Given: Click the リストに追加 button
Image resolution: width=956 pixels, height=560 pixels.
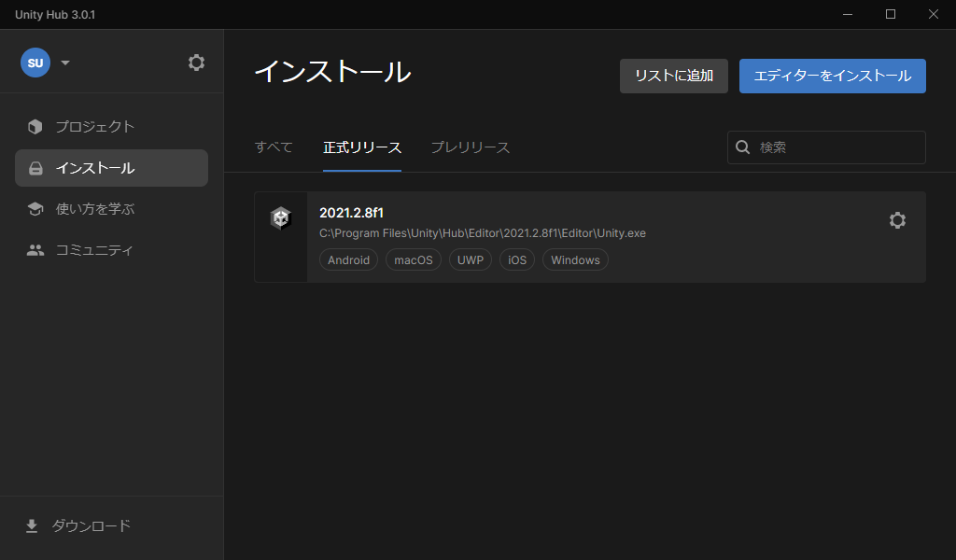Looking at the screenshot, I should tap(674, 77).
